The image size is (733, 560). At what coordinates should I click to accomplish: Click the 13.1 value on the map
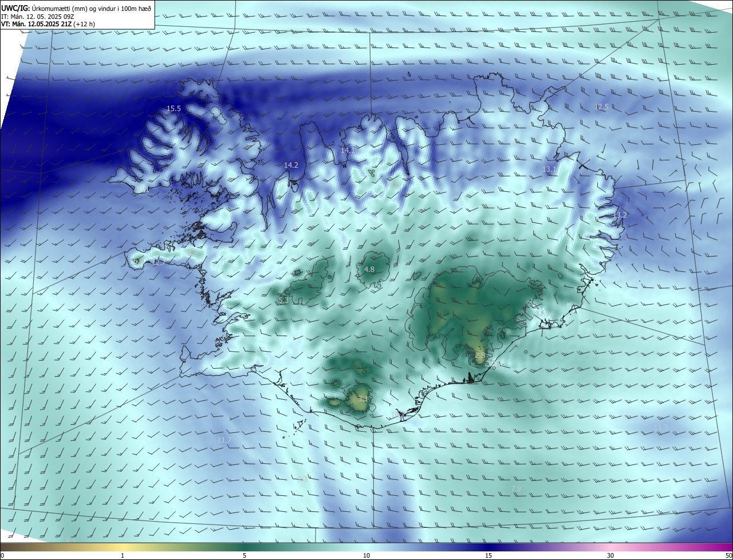(549, 169)
